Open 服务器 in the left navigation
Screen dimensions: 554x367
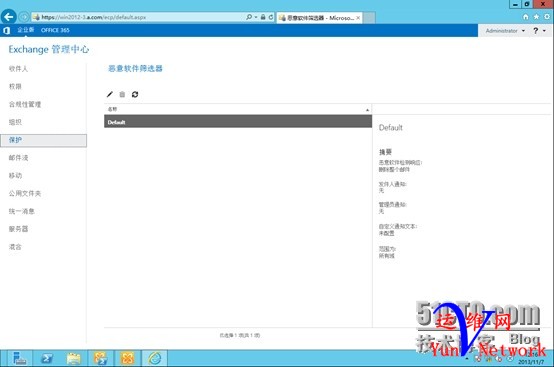point(18,229)
